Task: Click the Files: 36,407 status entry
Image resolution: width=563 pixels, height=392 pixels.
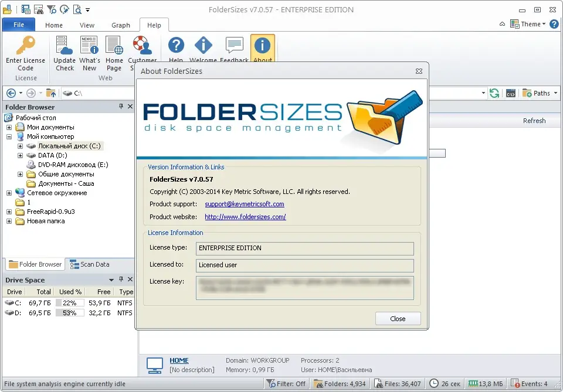Action: [x=398, y=384]
